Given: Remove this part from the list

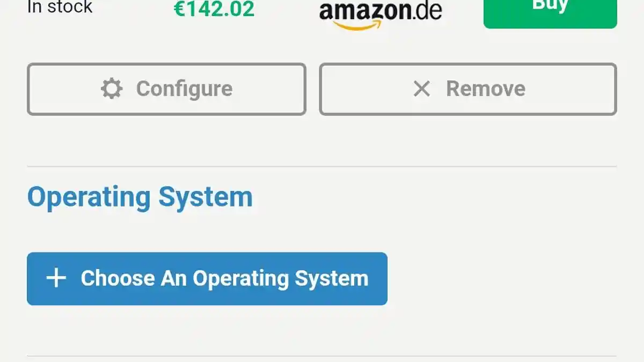Looking at the screenshot, I should [x=468, y=89].
